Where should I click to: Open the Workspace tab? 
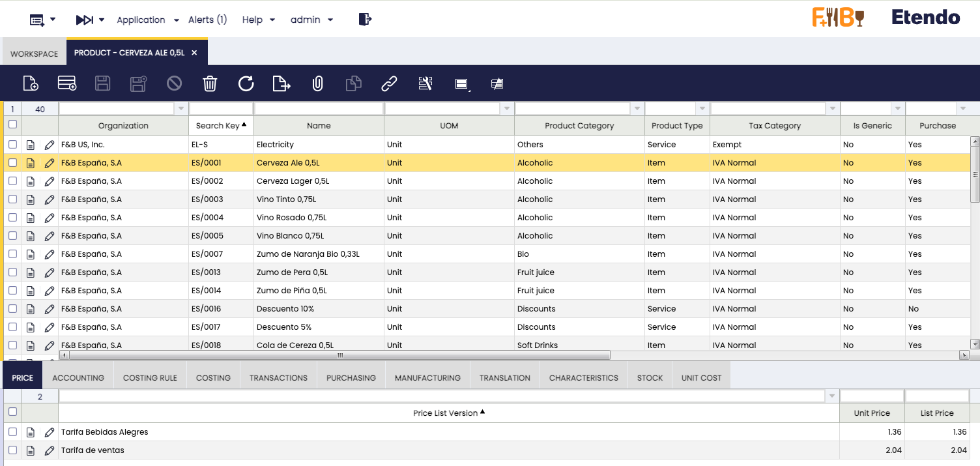34,53
